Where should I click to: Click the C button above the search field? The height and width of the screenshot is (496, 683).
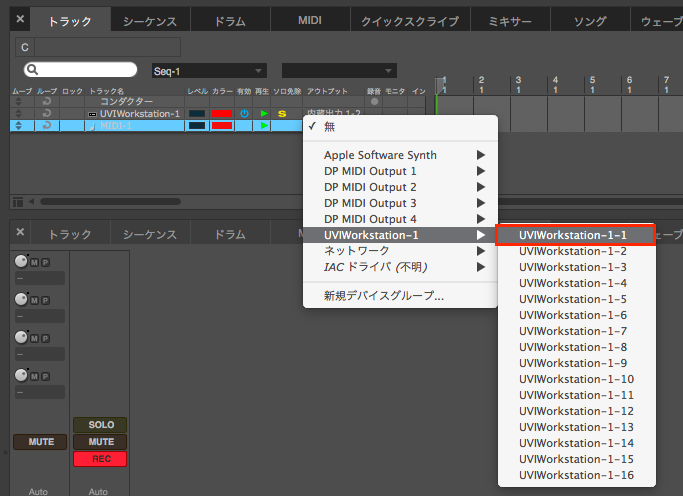(x=25, y=47)
